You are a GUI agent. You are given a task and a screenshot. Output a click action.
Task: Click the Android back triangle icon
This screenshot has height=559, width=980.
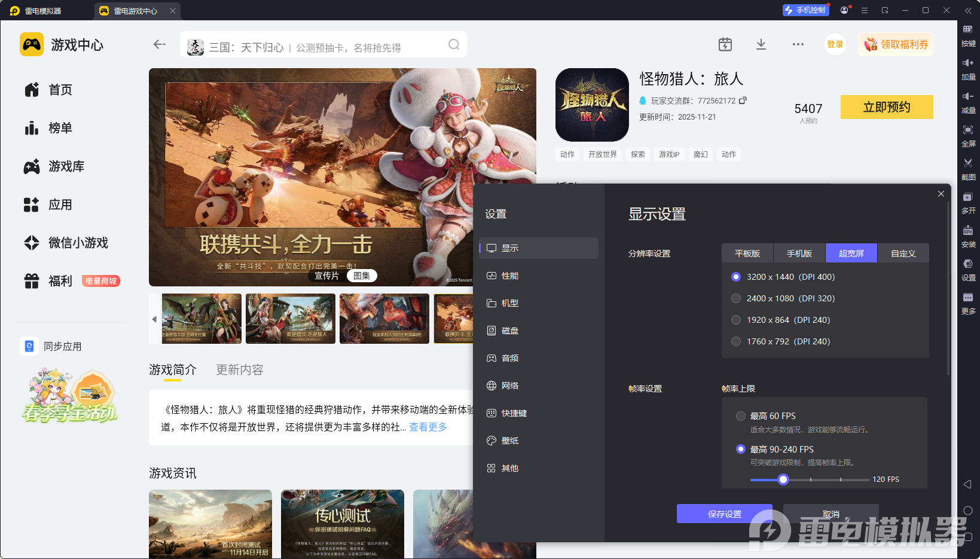[x=968, y=484]
